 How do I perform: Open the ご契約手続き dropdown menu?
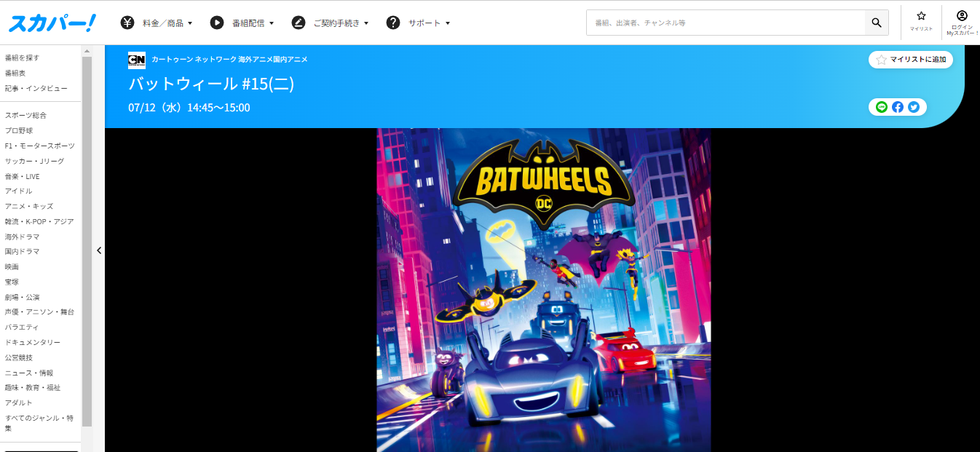point(331,23)
